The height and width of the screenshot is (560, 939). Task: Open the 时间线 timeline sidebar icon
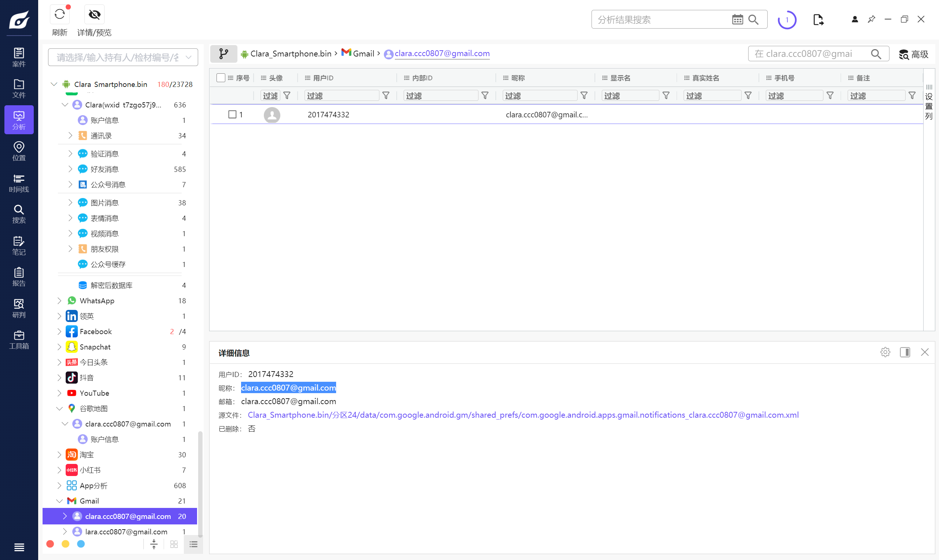click(19, 183)
